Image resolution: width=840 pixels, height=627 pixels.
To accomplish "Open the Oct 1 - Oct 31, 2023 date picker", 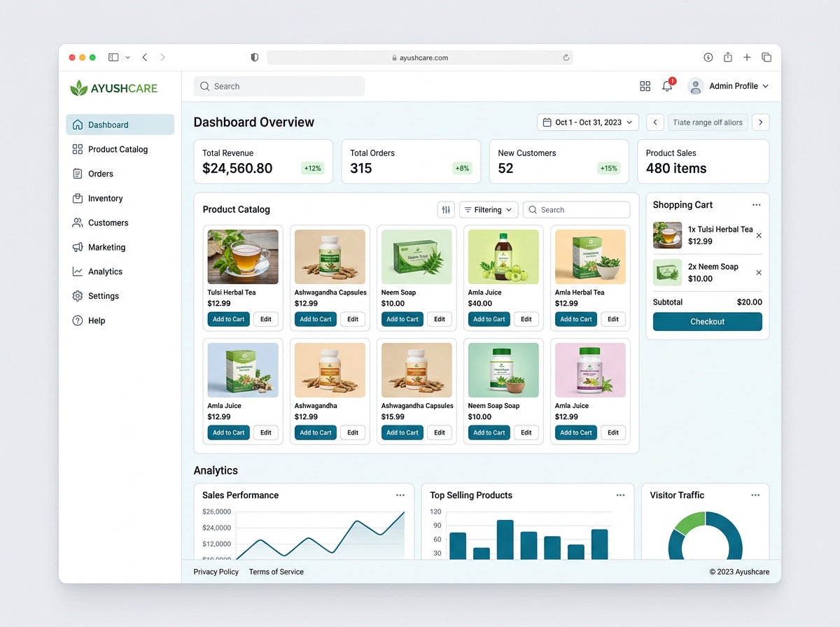I will tap(588, 122).
